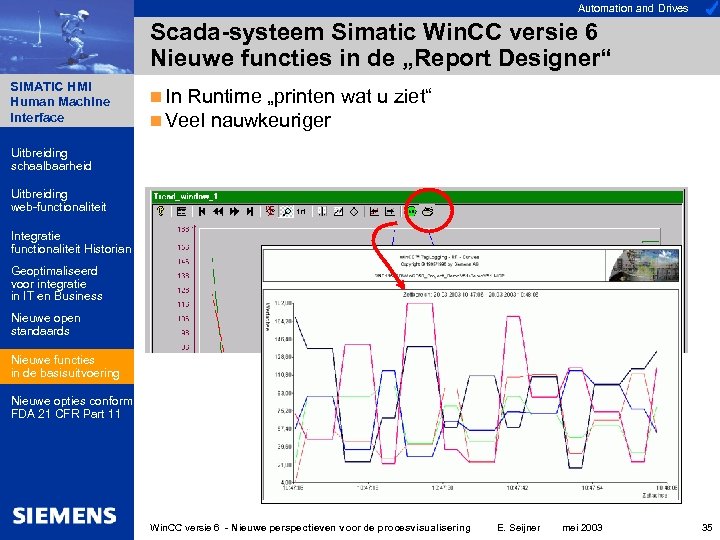Click the print trend icon

pos(428,211)
